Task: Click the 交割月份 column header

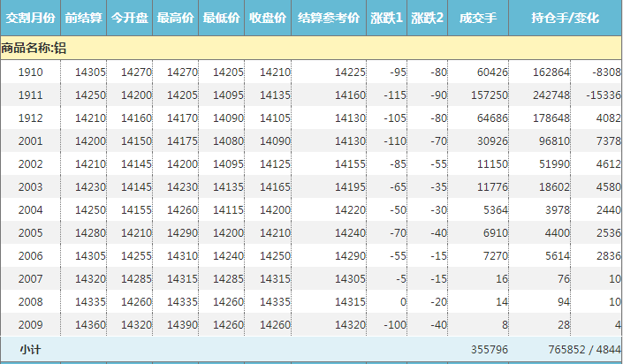Action: coord(30,18)
